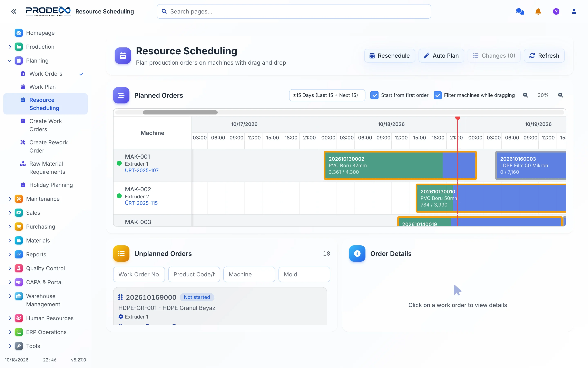Click the Refresh button
Image resolution: width=588 pixels, height=368 pixels.
click(544, 56)
